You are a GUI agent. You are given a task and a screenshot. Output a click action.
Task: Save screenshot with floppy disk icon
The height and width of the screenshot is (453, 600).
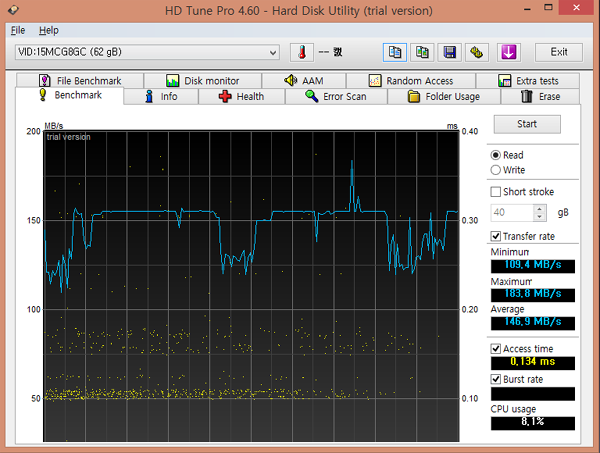point(450,52)
